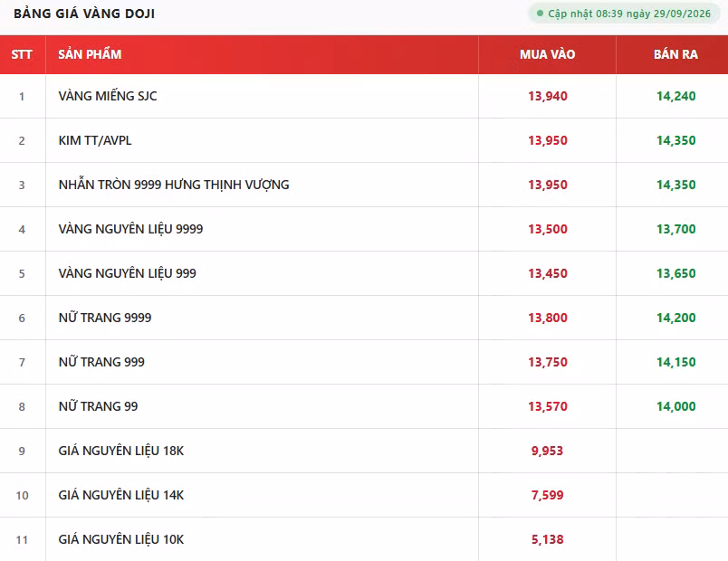The height and width of the screenshot is (561, 728).
Task: Click the "Cập nhật 08:39 ngày 29/09/2026" badge
Action: click(624, 14)
